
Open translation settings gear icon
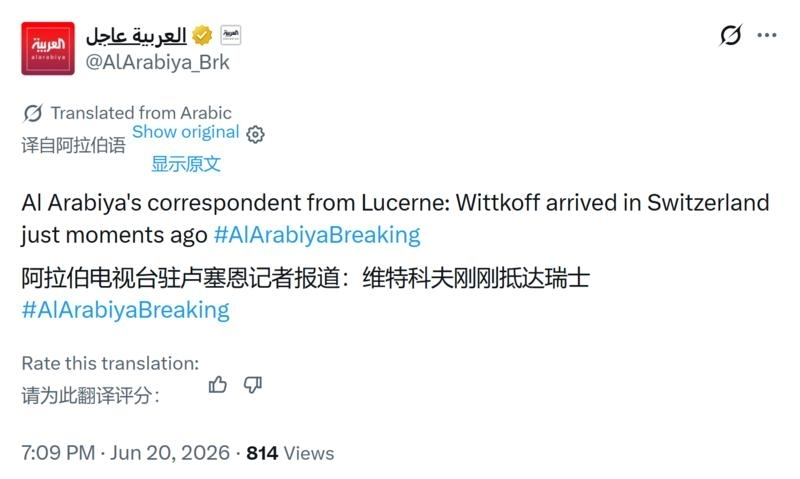(255, 134)
